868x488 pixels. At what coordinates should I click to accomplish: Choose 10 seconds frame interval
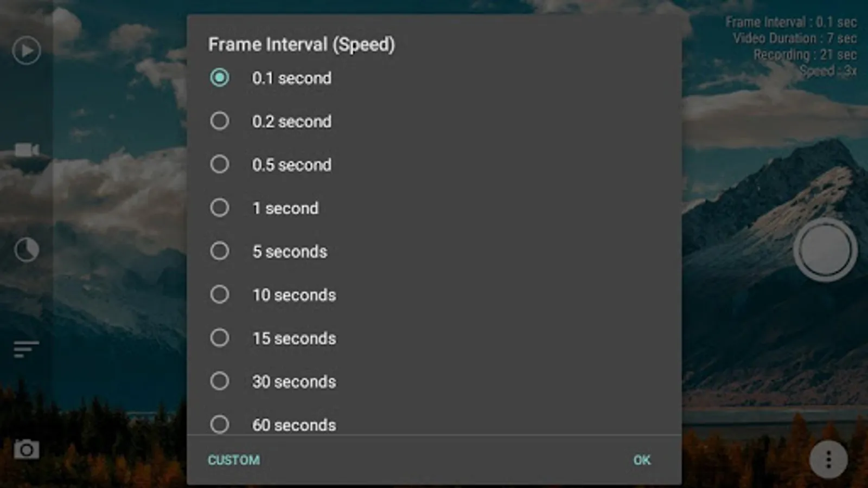[220, 294]
